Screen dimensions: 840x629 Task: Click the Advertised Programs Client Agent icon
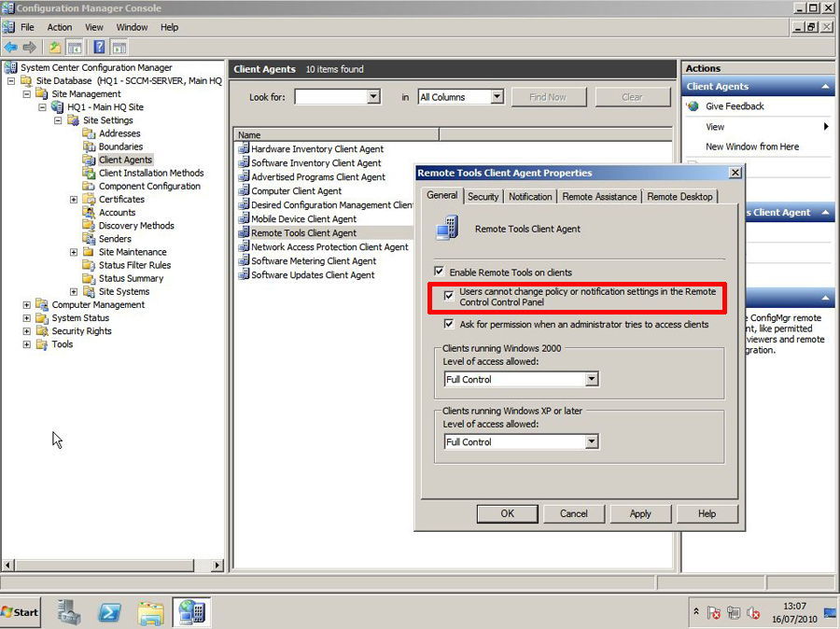244,176
